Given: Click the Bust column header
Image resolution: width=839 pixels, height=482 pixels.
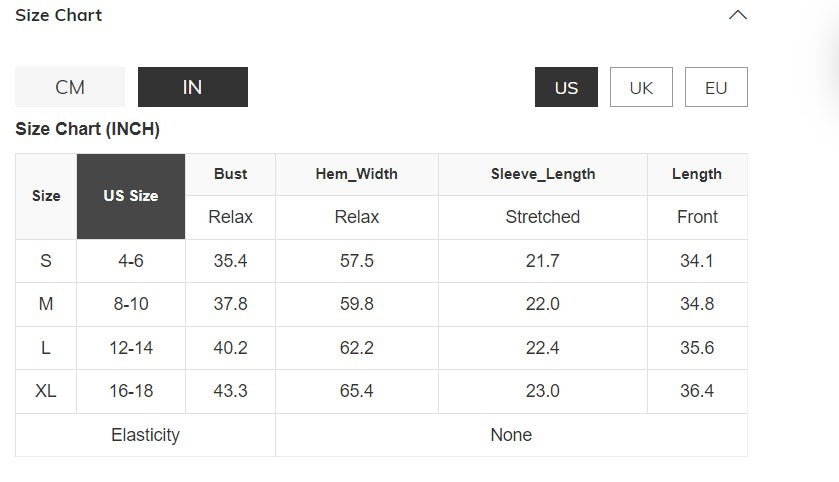Looking at the screenshot, I should tap(230, 174).
